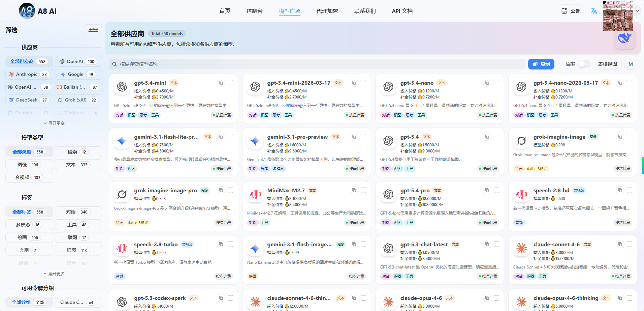Click the Gemini logo of gemini-3.1-pro-preview
644x311 pixels.
tap(255, 141)
